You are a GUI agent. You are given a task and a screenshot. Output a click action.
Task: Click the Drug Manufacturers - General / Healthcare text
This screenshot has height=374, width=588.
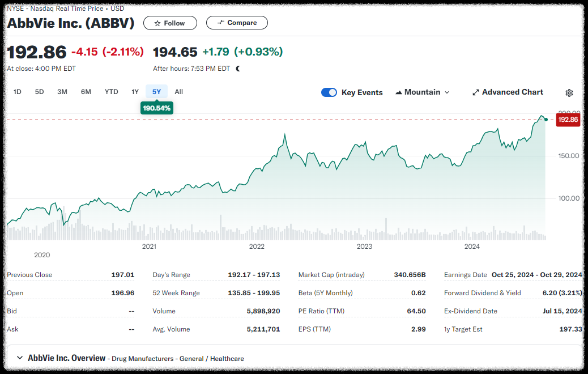(x=178, y=359)
